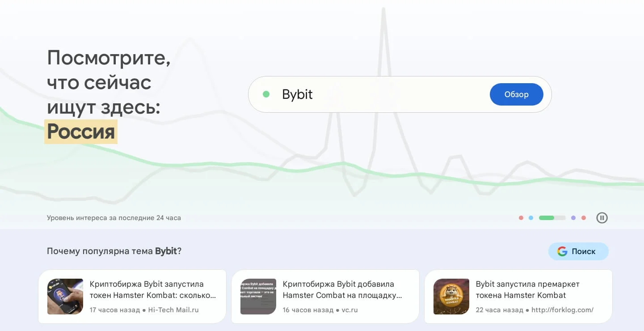Click the Поиск button label
644x331 pixels.
click(584, 251)
